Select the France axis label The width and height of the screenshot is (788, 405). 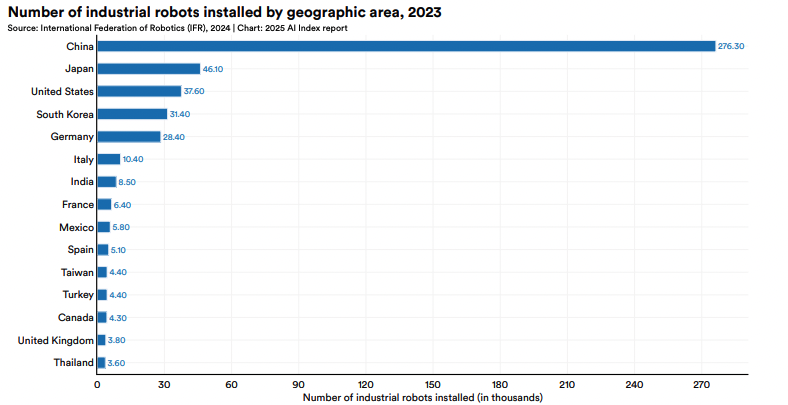77,204
